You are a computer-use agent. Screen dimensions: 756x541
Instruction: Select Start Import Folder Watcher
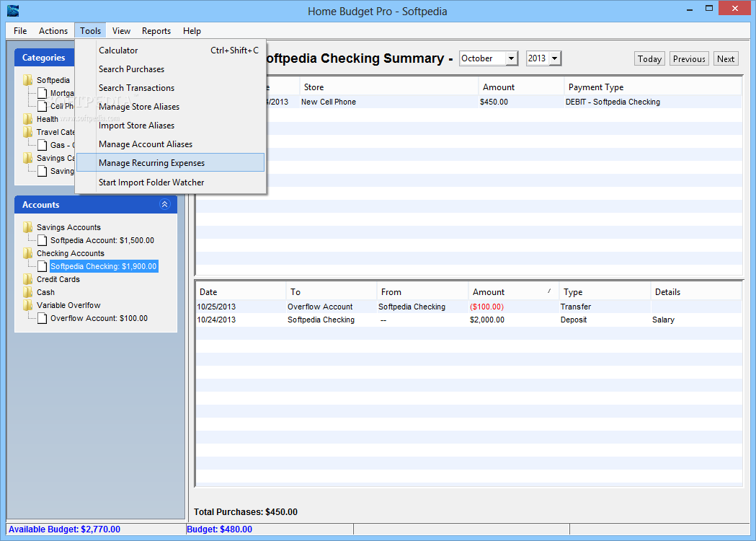click(x=171, y=182)
